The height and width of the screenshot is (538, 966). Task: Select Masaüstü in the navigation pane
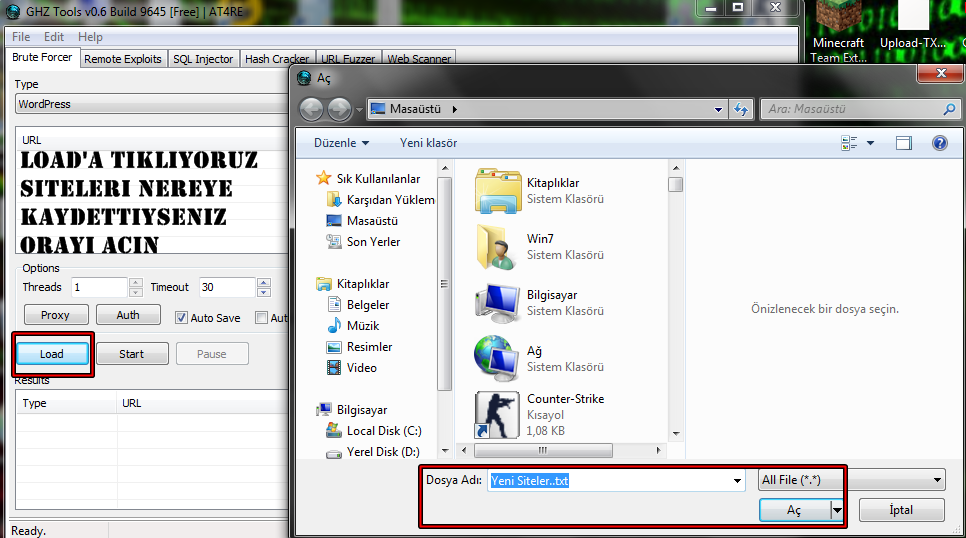[x=372, y=221]
